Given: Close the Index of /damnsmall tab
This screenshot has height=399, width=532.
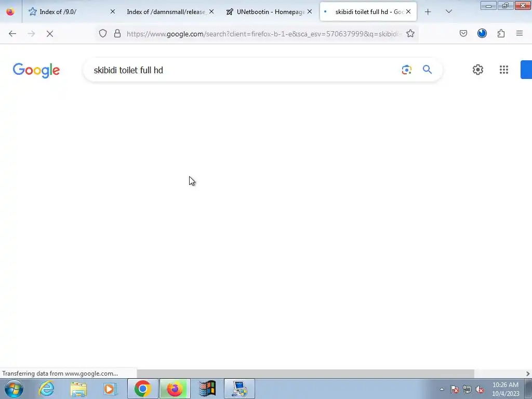Looking at the screenshot, I should (211, 11).
